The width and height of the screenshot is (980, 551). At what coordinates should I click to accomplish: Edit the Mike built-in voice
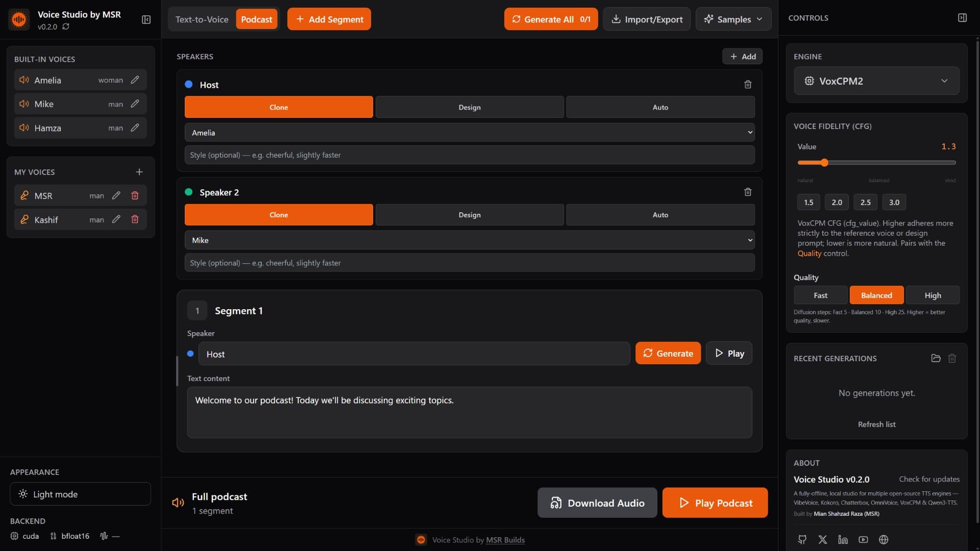135,104
